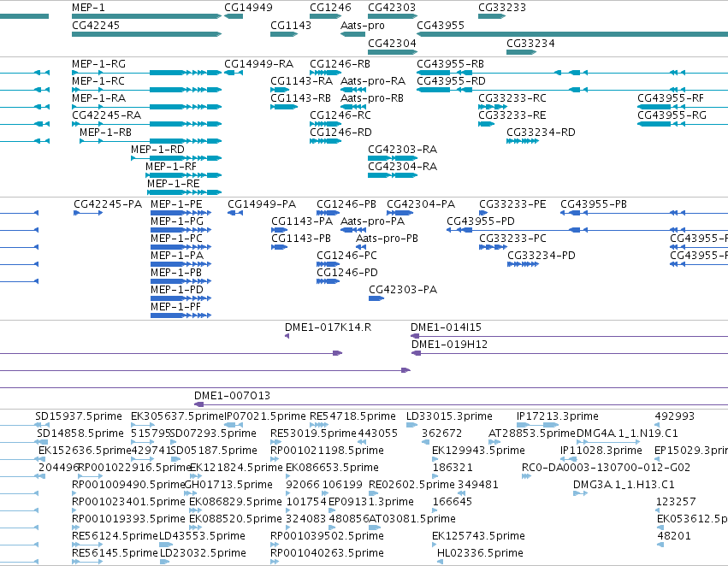Select the MEP-1-RC transcript label
The height and width of the screenshot is (566, 728).
pyautogui.click(x=98, y=80)
